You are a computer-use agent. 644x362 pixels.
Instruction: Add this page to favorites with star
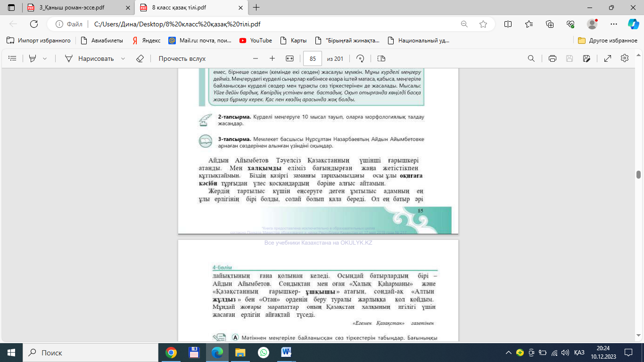(x=483, y=24)
